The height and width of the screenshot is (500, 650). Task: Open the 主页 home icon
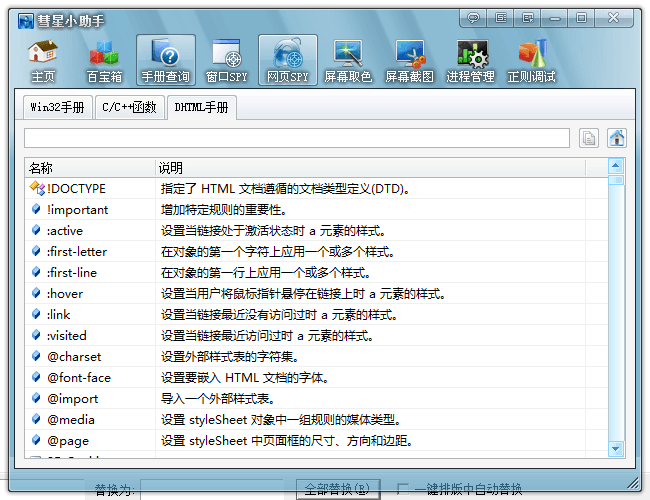click(x=43, y=60)
